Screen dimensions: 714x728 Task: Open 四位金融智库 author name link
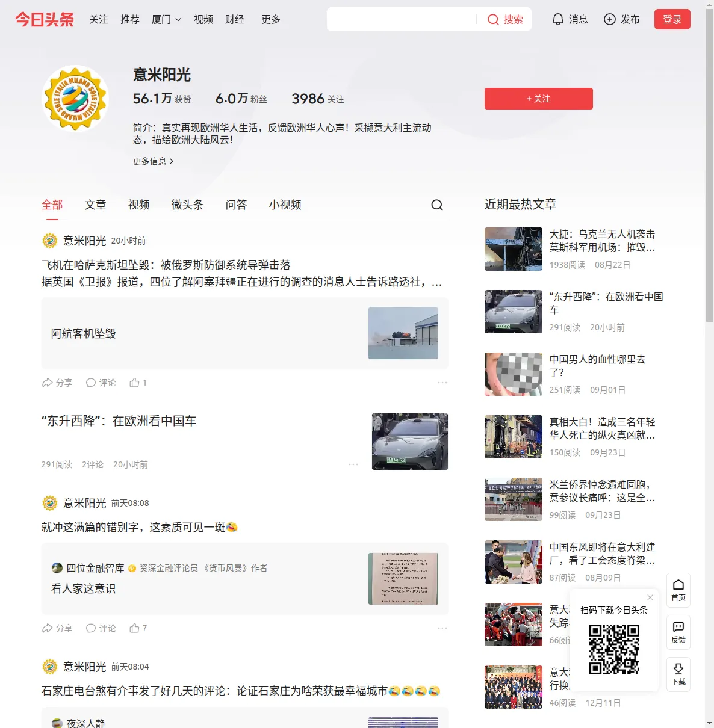(x=95, y=568)
